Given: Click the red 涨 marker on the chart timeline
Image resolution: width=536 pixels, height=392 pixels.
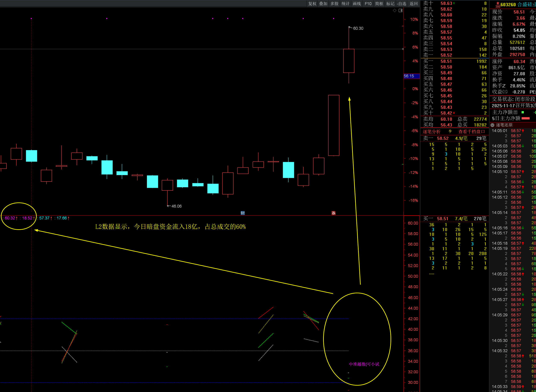Looking at the screenshot, I should 333,213.
